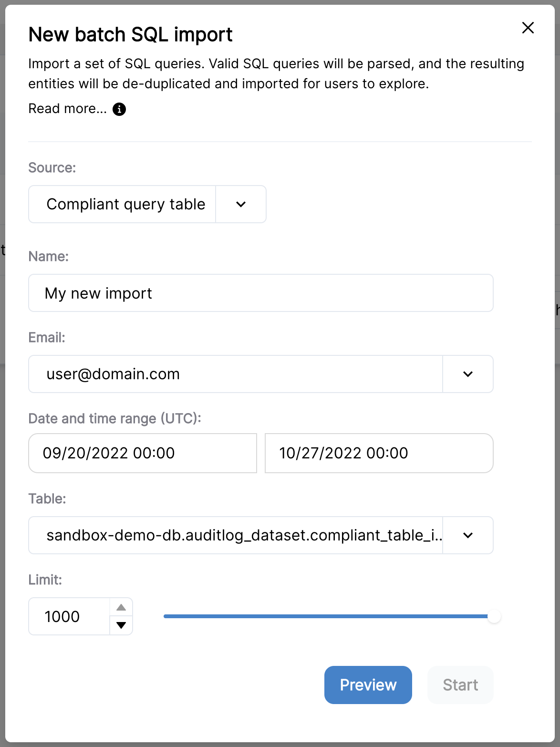Image resolution: width=560 pixels, height=747 pixels.
Task: Decrease the Limit with the down arrow
Action: pyautogui.click(x=121, y=625)
